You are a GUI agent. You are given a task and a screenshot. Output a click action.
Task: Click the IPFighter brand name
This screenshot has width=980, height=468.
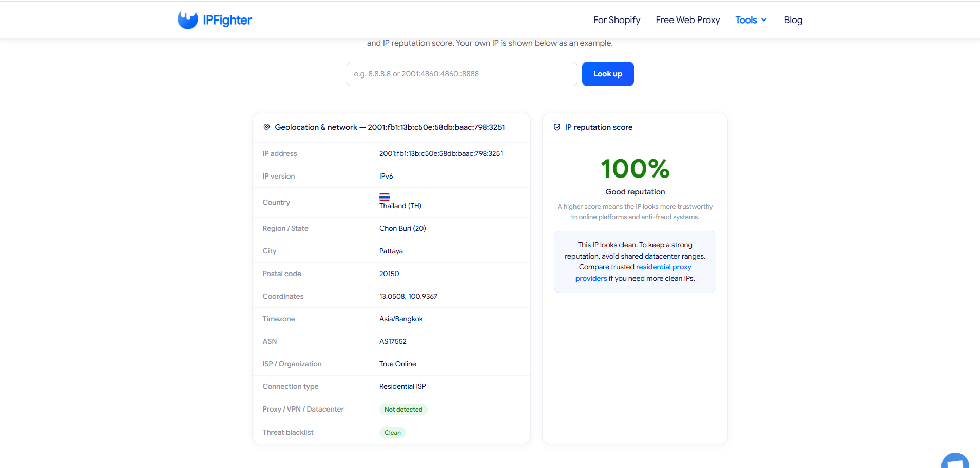point(227,20)
